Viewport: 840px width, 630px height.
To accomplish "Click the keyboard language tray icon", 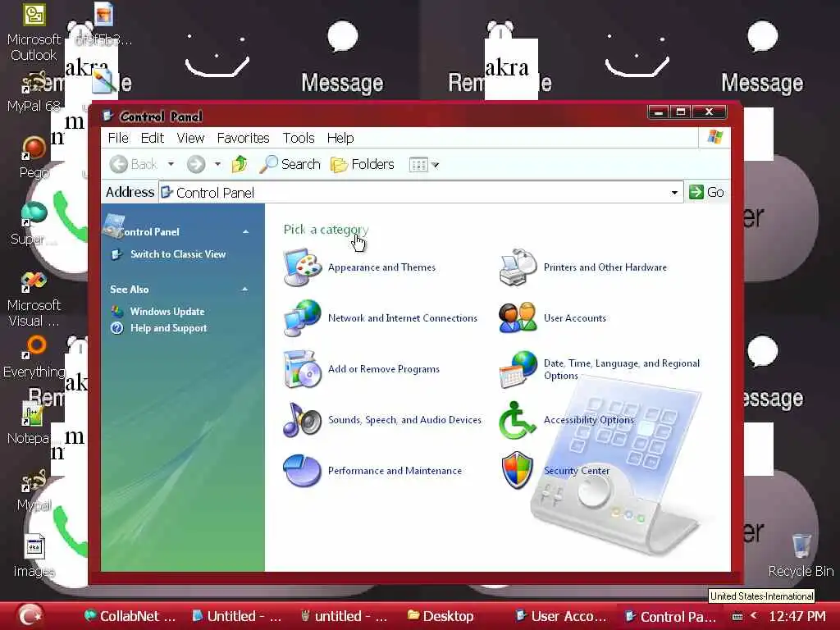I will pyautogui.click(x=737, y=616).
